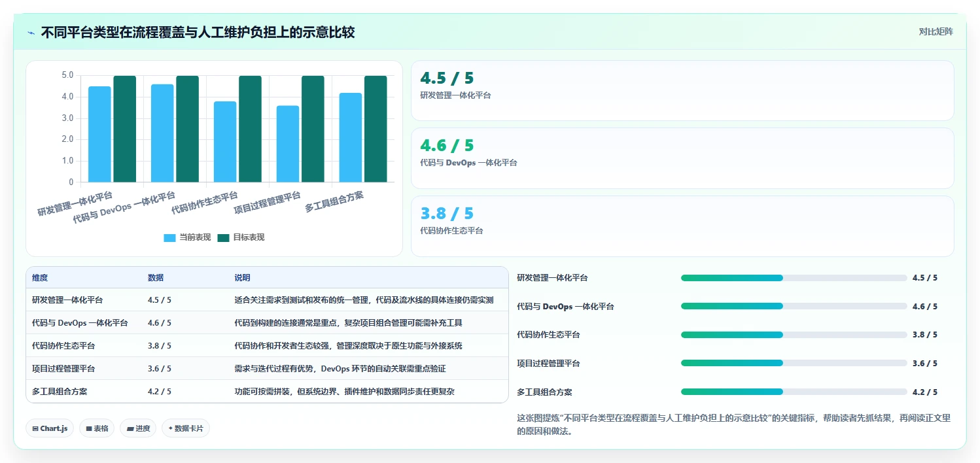Click the 研发管理一体化平台 progress bar
Image resolution: width=980 pixels, height=463 pixels.
[794, 278]
